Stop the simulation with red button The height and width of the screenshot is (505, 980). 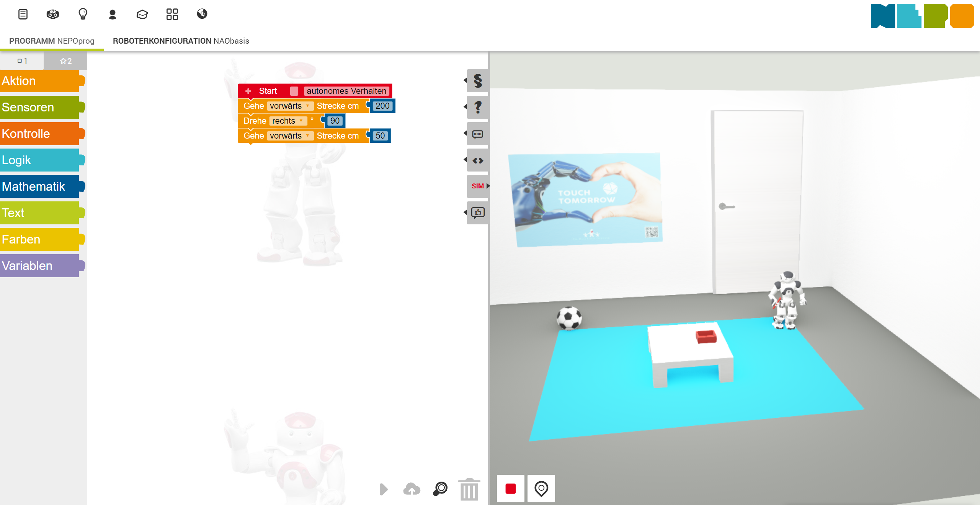[x=510, y=489]
